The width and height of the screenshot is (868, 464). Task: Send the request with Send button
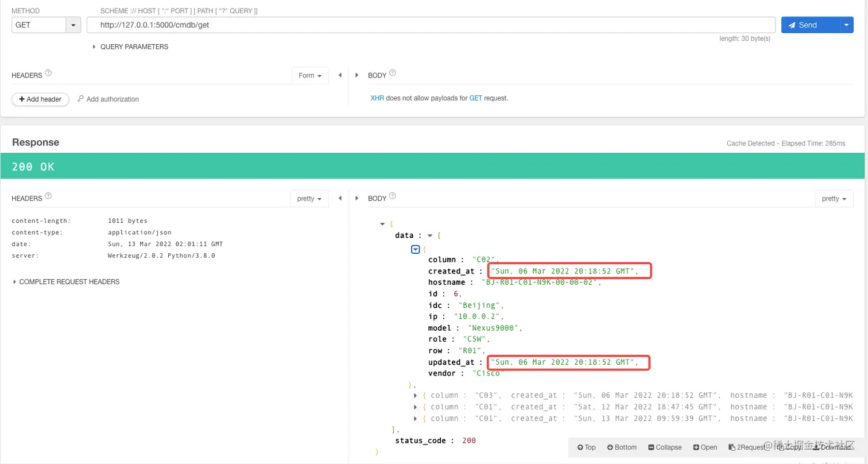[810, 25]
